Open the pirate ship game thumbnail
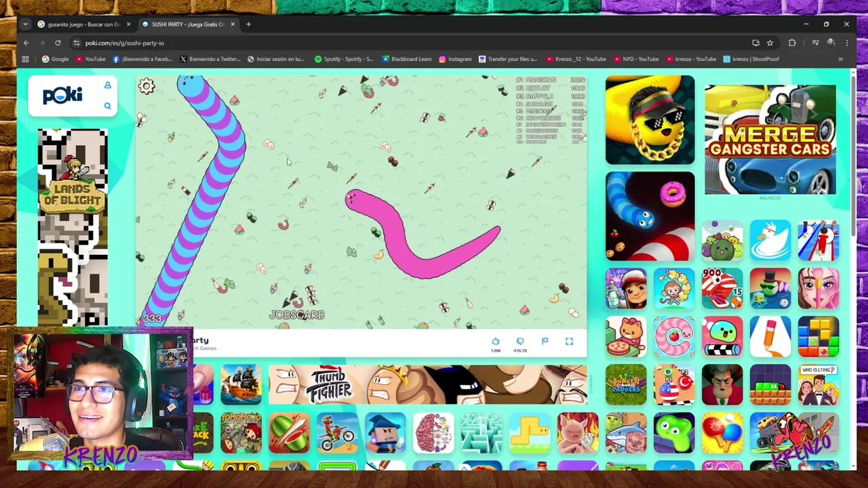Viewport: 868px width, 488px height. click(x=241, y=384)
